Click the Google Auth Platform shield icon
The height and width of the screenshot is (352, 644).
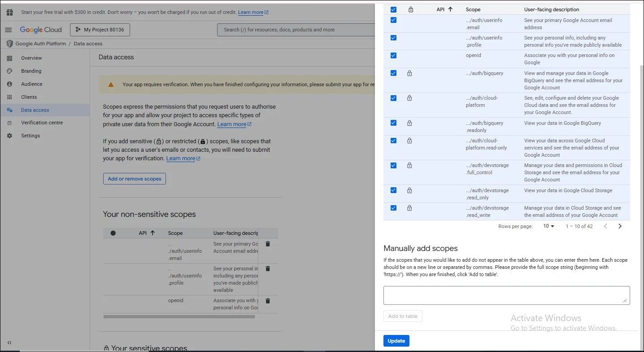click(x=9, y=44)
